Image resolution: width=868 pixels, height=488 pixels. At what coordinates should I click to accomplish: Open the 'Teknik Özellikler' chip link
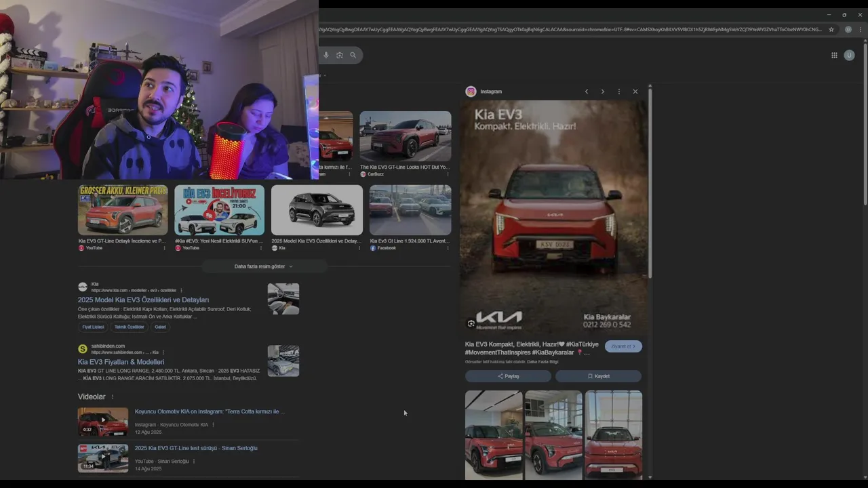(x=129, y=327)
